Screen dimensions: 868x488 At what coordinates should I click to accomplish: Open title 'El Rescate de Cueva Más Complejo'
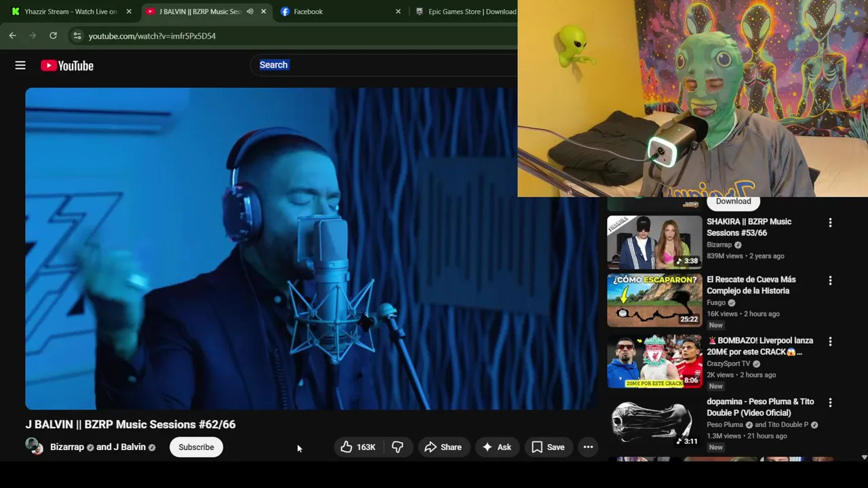tap(751, 285)
